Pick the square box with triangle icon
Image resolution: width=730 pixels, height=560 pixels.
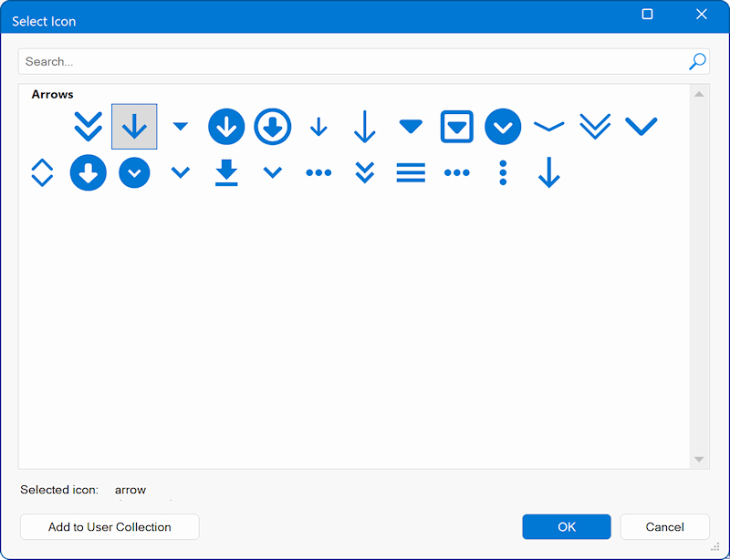click(x=456, y=127)
